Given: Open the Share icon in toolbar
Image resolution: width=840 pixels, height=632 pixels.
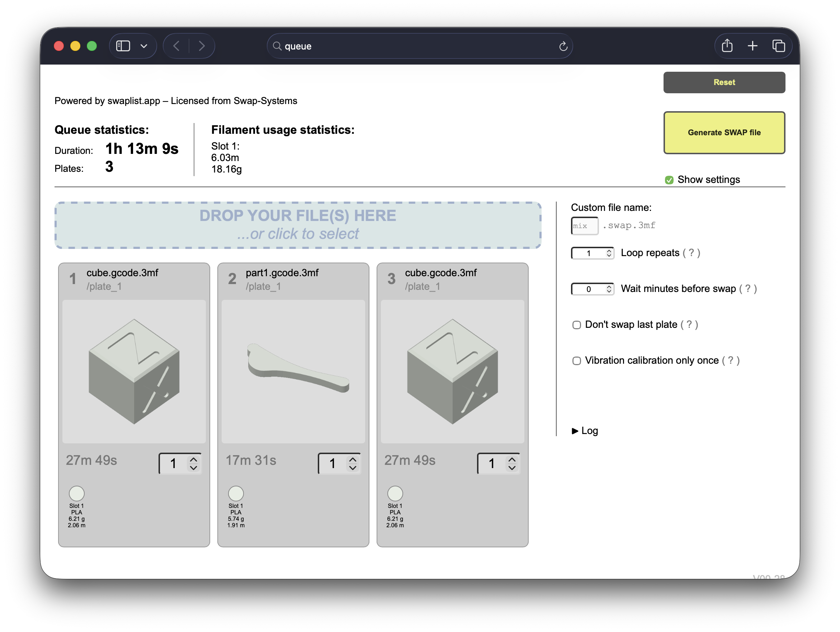Looking at the screenshot, I should pos(727,46).
